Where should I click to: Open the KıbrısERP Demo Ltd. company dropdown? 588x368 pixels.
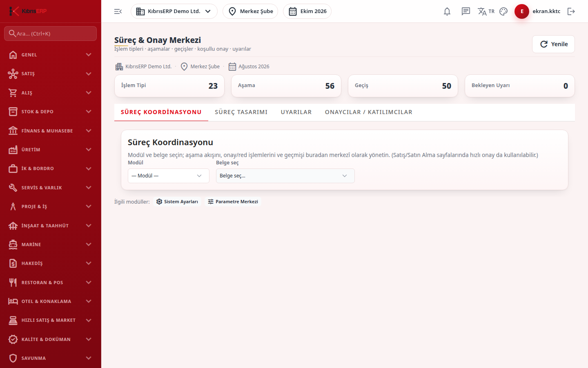(174, 11)
